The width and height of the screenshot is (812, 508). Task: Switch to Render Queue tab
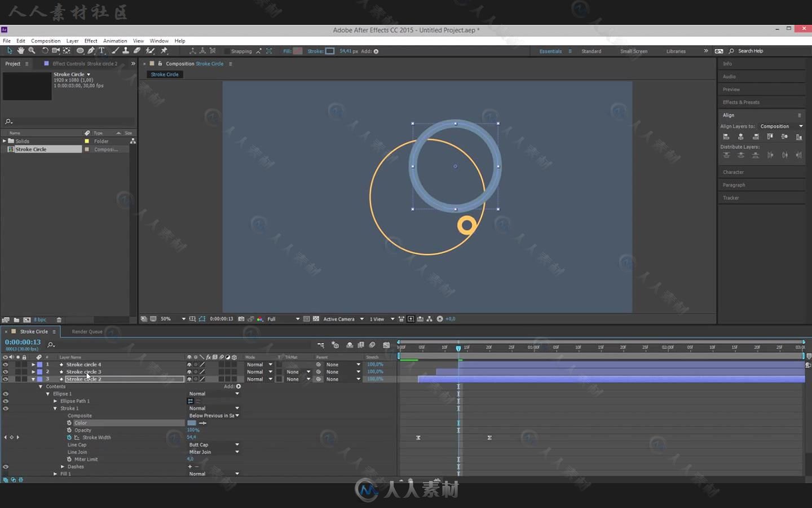[87, 332]
